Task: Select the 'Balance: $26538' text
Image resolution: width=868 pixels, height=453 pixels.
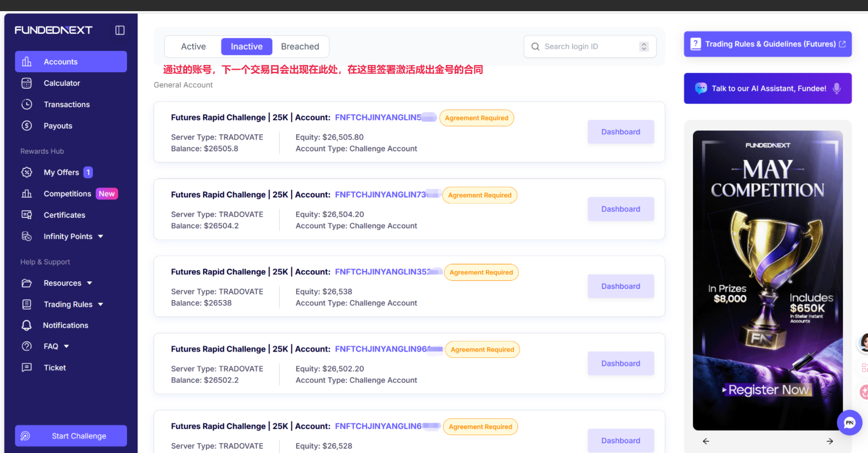Action: (x=201, y=303)
